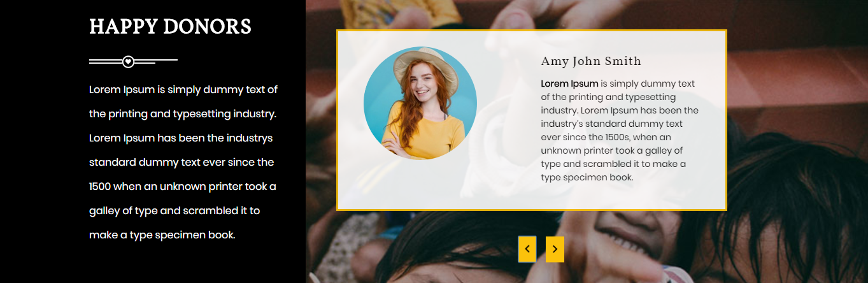Click "galley of type and scrambled" left line
Screen dimensions: 868x283
174,211
